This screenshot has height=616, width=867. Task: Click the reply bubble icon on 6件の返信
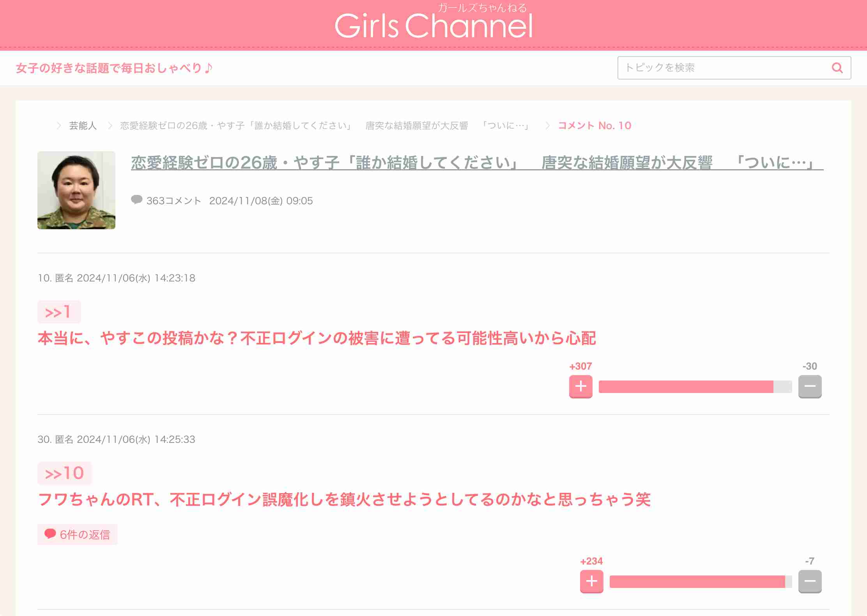[50, 535]
